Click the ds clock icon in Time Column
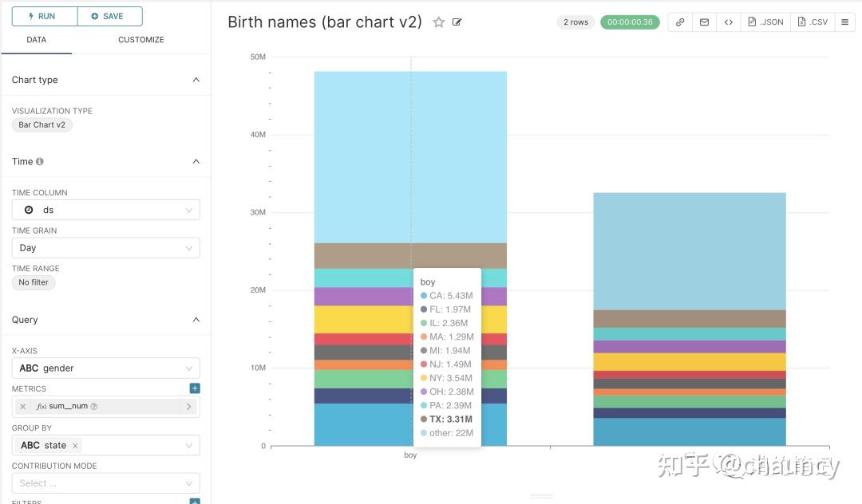The width and height of the screenshot is (862, 504). (x=29, y=210)
